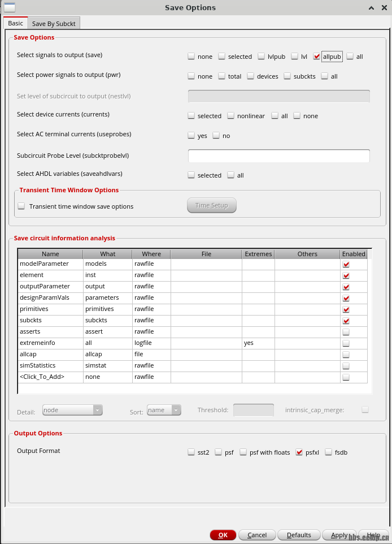The width and height of the screenshot is (392, 544).
Task: Click the Cancel button
Action: point(257,535)
